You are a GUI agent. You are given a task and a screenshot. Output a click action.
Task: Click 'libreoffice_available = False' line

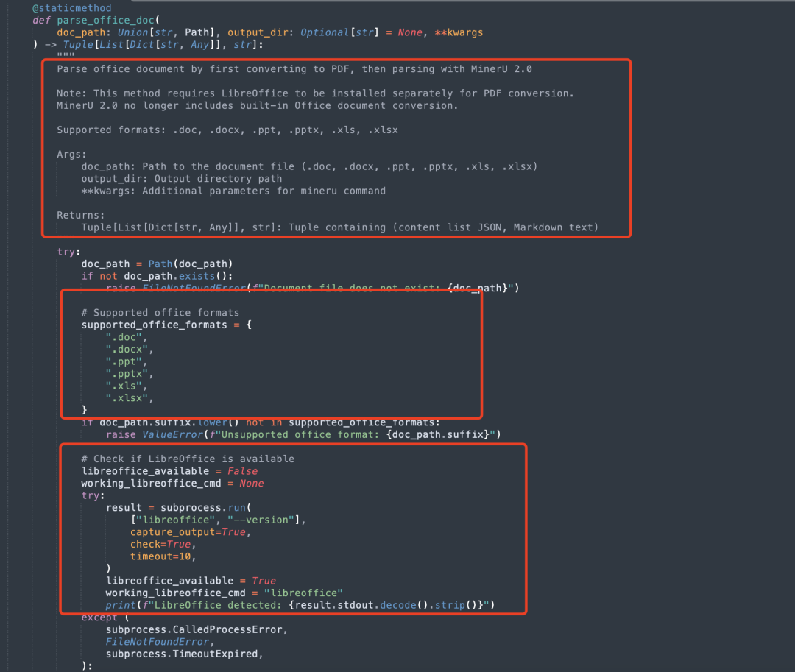[169, 471]
